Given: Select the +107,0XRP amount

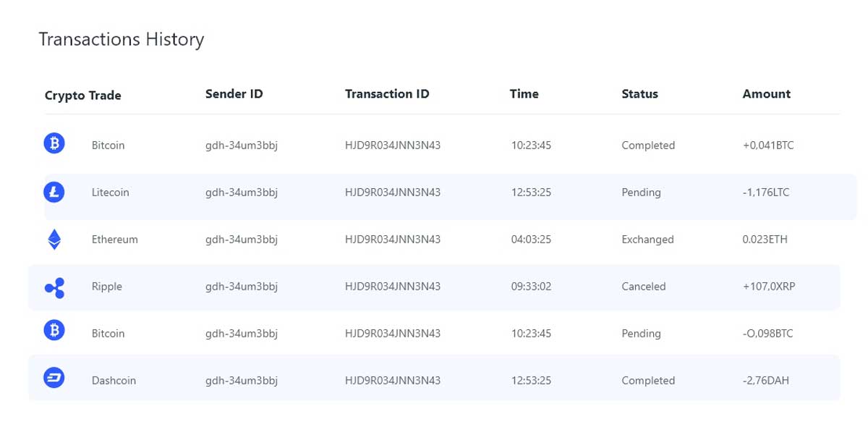Looking at the screenshot, I should click(769, 287).
